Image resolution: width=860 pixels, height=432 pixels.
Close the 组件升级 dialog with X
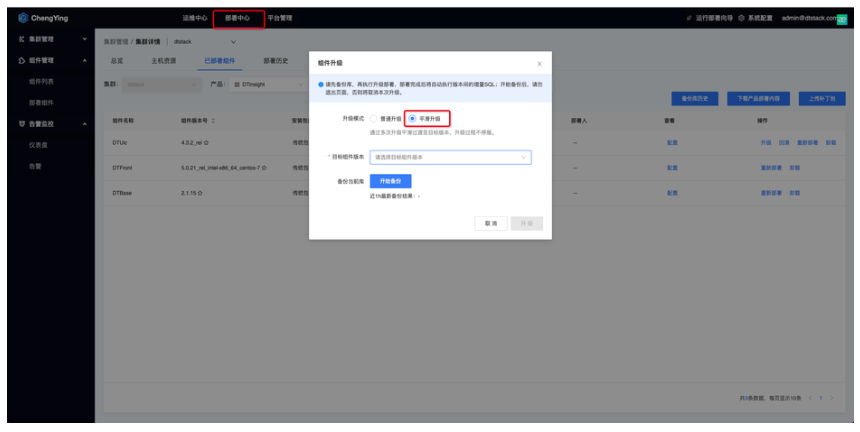(539, 64)
